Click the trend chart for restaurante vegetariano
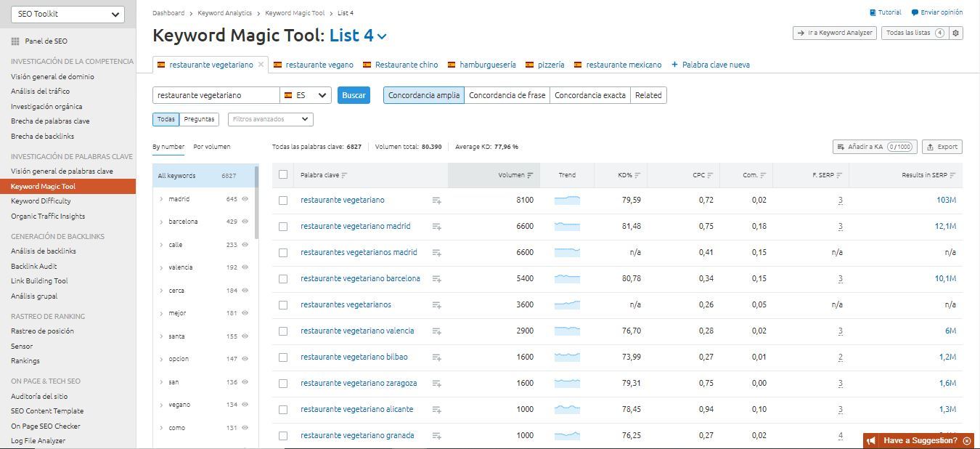Screen dimensions: 980x449 click(567, 200)
